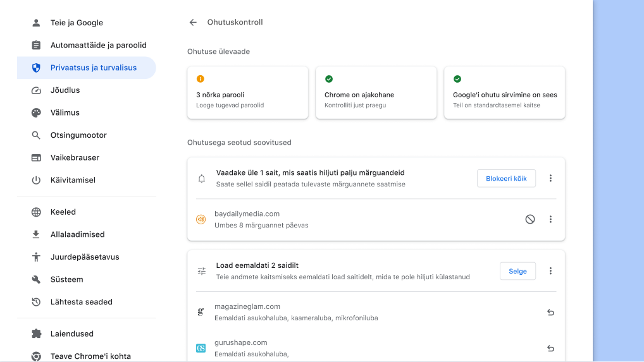Click the baydailymedia.com site favicon
The height and width of the screenshot is (362, 644).
pyautogui.click(x=201, y=219)
